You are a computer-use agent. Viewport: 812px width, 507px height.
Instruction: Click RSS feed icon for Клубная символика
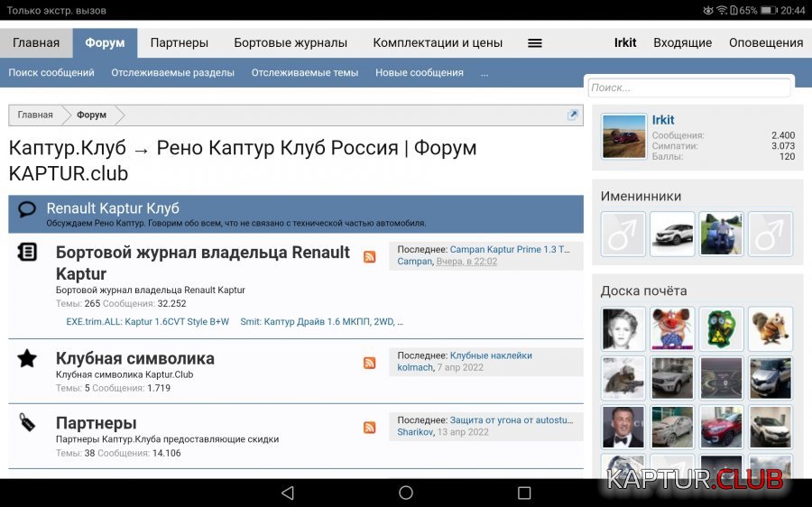pyautogui.click(x=369, y=363)
